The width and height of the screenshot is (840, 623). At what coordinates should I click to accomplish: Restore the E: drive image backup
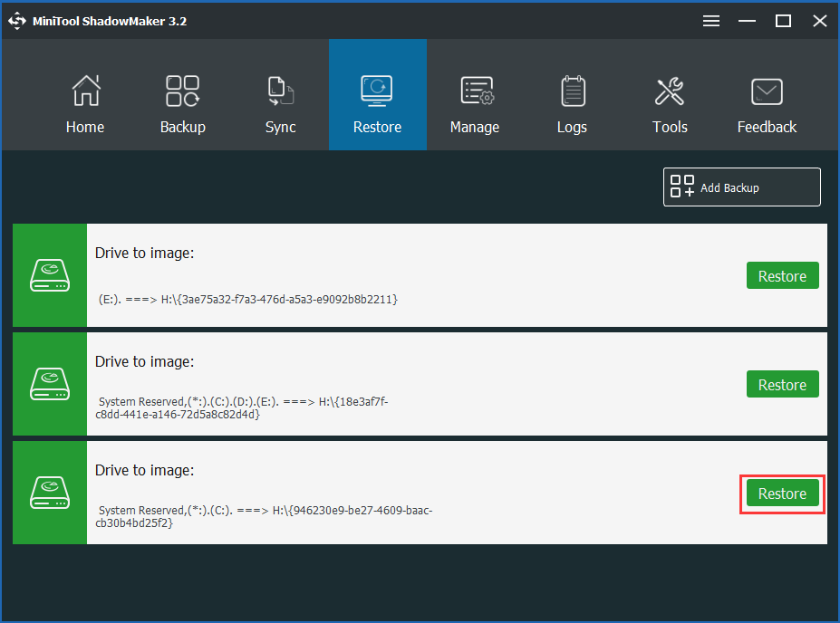click(x=782, y=276)
